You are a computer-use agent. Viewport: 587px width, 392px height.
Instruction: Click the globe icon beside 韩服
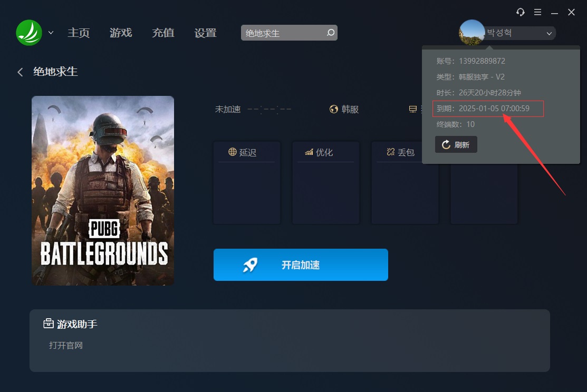click(x=333, y=109)
